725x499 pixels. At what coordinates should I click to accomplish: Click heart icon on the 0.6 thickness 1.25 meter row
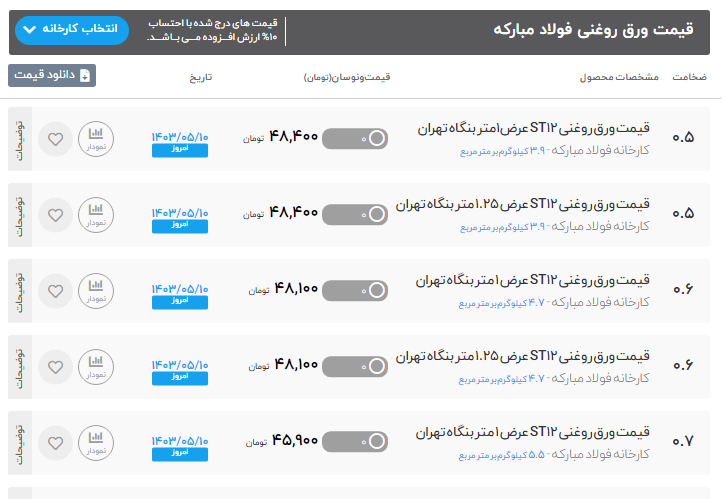click(55, 367)
